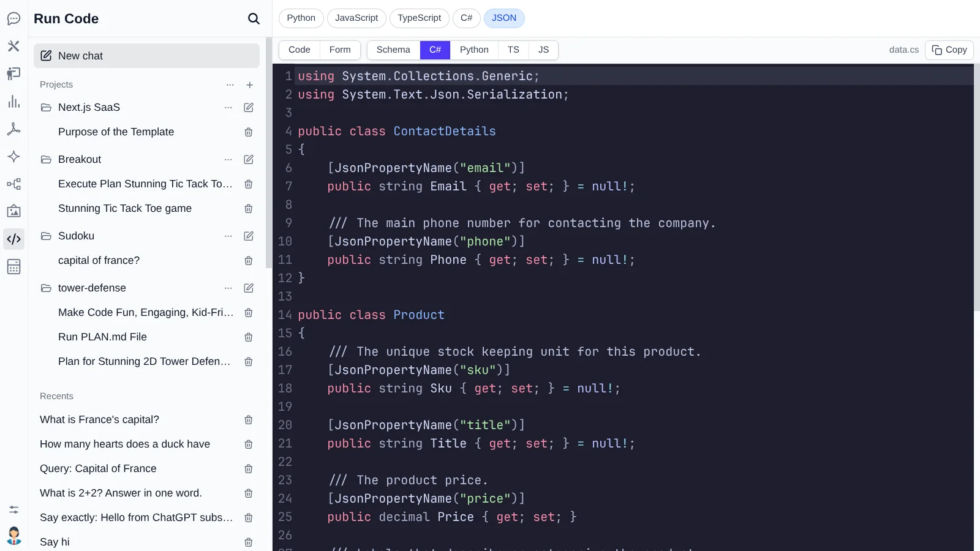Show the JS output tab
980x551 pixels.
pyautogui.click(x=543, y=50)
